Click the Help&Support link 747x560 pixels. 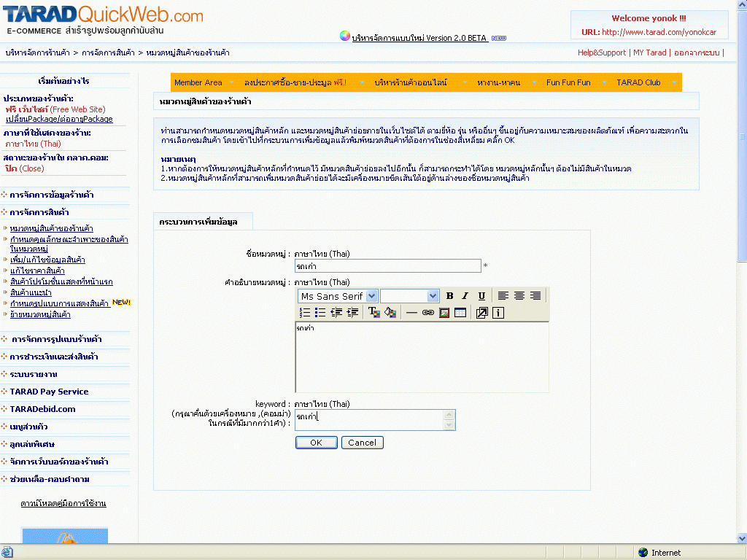[601, 52]
